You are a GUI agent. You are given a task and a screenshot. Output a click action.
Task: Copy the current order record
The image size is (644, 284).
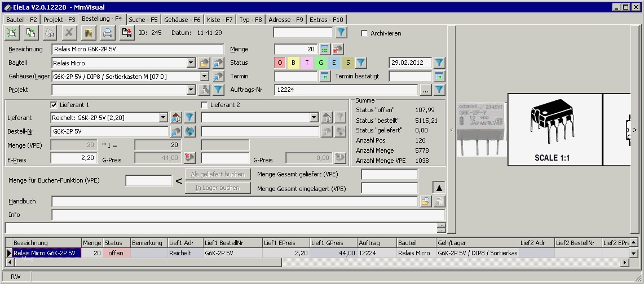pyautogui.click(x=31, y=33)
